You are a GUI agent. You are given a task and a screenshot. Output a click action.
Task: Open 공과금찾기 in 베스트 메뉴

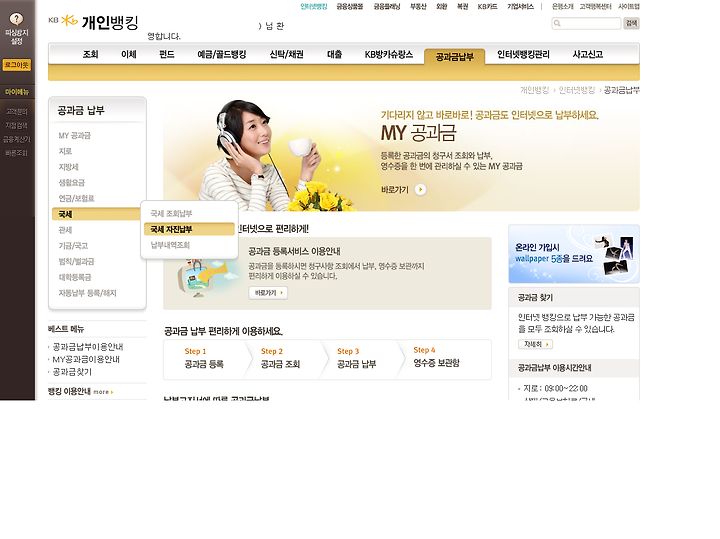pos(72,372)
